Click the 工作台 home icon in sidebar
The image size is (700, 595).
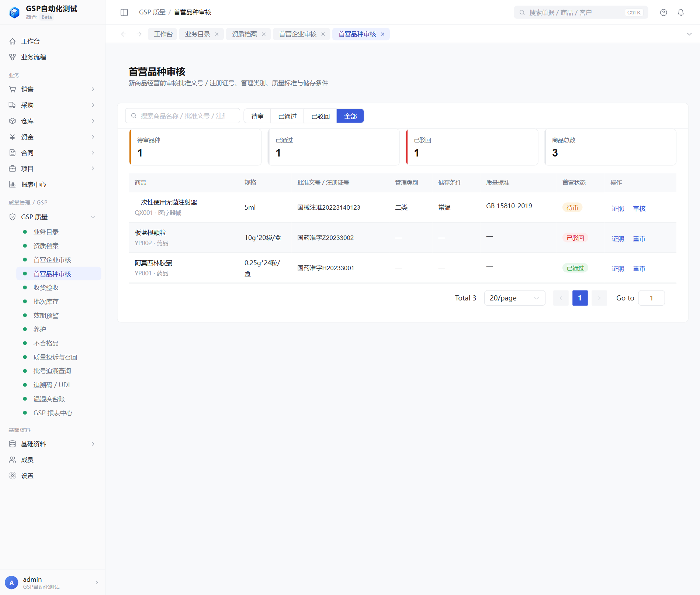pos(13,41)
